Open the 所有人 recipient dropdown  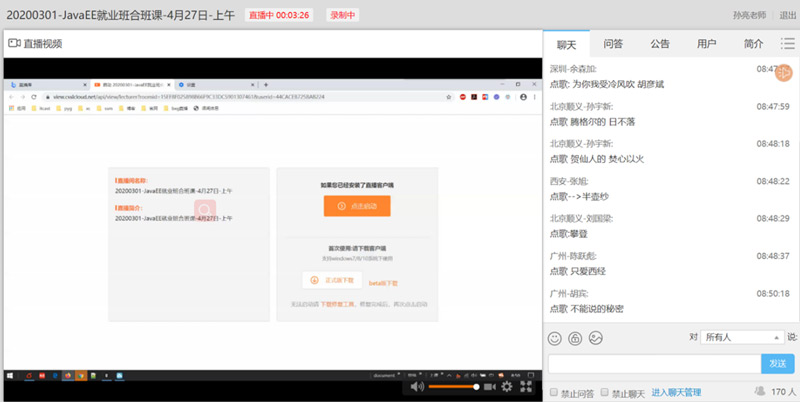click(x=741, y=338)
